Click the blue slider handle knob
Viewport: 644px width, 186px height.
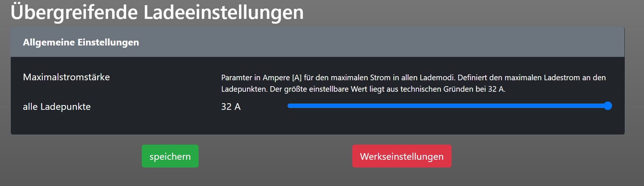[x=607, y=106]
